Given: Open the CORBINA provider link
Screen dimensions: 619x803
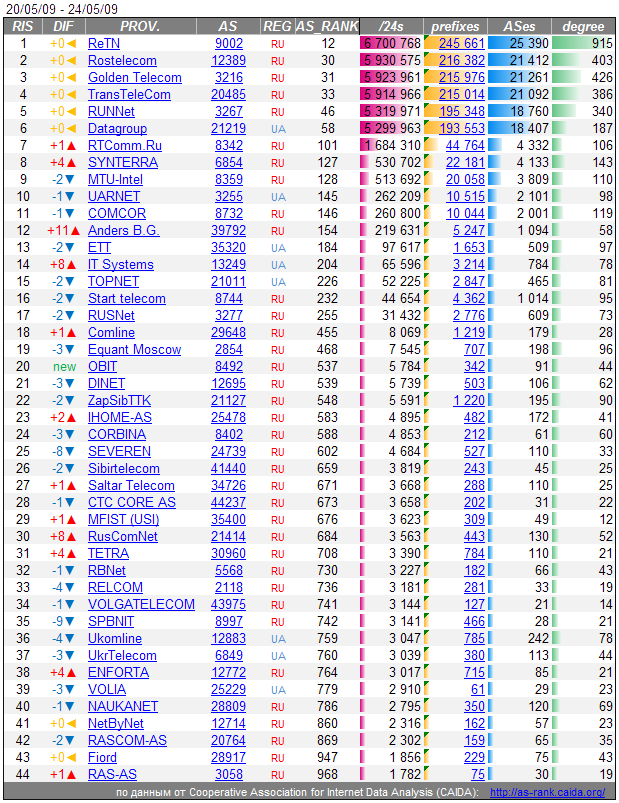Looking at the screenshot, I should click(117, 434).
